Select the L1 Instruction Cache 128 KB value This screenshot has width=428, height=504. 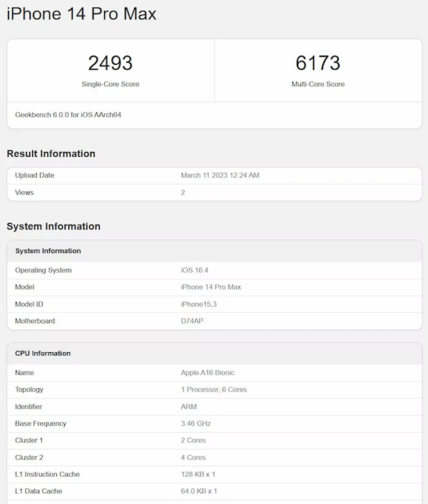pyautogui.click(x=198, y=474)
